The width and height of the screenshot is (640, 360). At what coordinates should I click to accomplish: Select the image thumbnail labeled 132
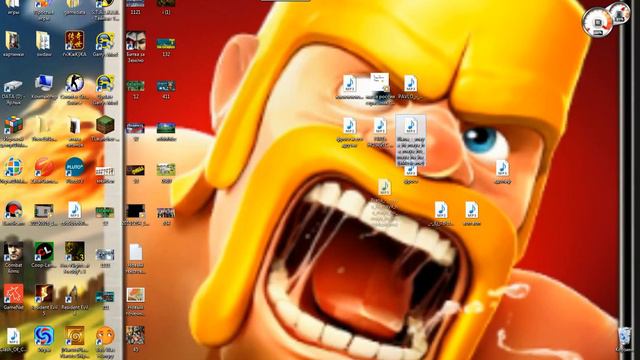click(x=166, y=43)
